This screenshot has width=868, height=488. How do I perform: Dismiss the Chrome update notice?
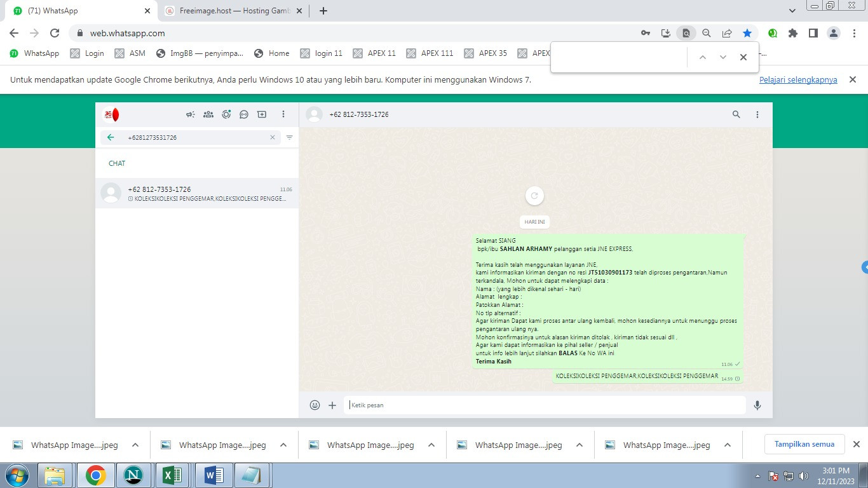[853, 79]
